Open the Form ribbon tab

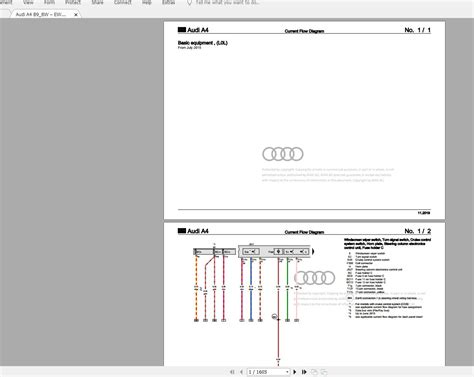(x=49, y=2)
